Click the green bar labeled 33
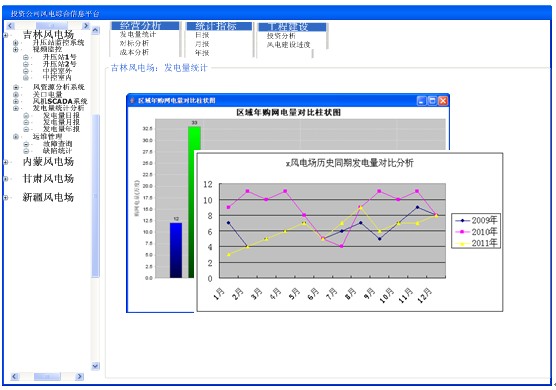 (x=194, y=202)
